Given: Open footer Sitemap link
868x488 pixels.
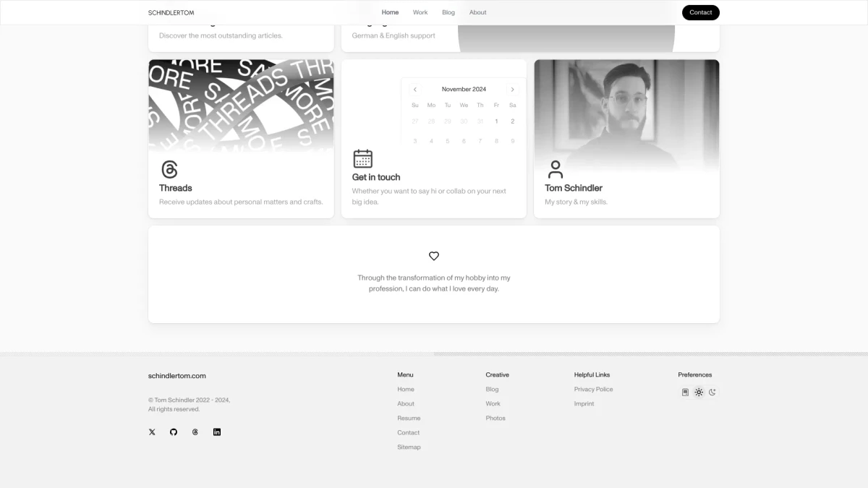Looking at the screenshot, I should pos(409,447).
